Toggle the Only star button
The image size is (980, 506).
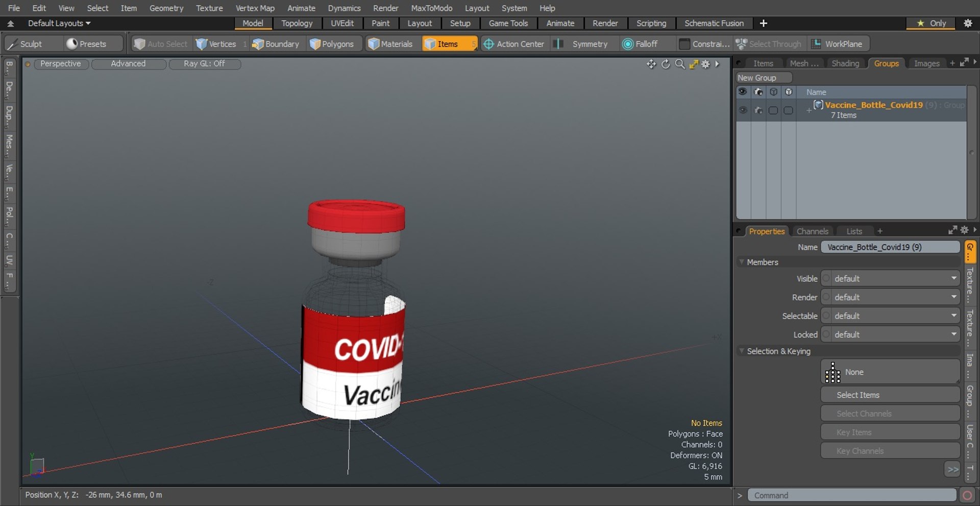[931, 23]
